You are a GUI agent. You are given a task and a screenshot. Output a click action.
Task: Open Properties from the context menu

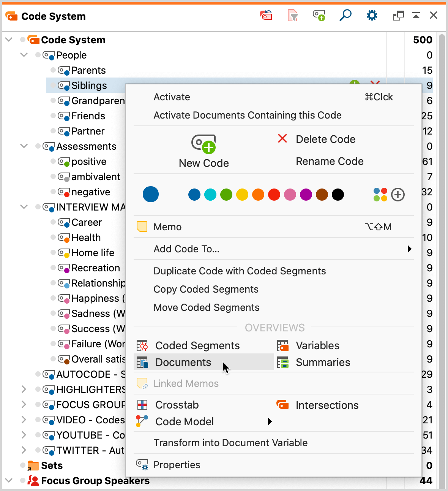click(273, 465)
